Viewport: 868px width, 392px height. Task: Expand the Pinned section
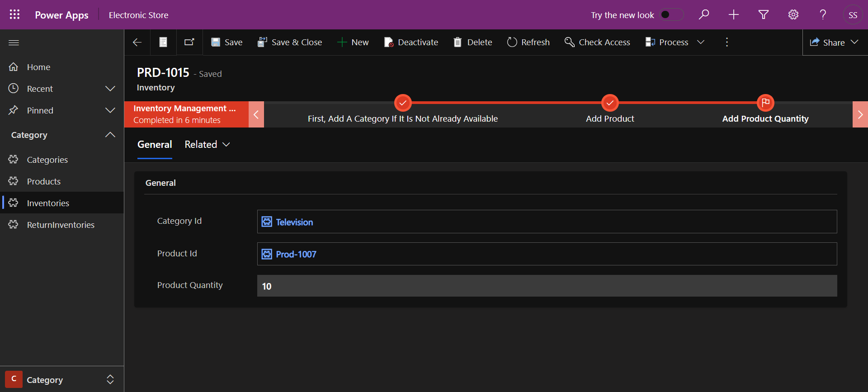click(110, 110)
